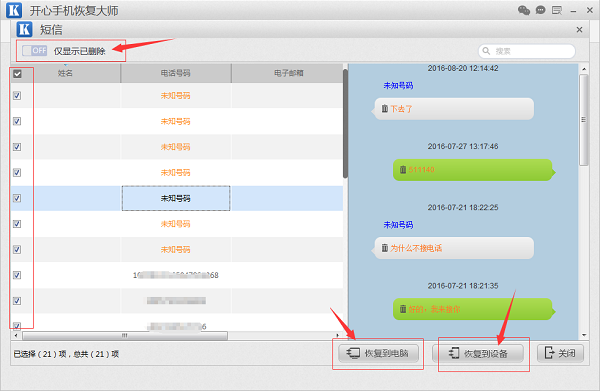
Task: Click the 电话号码 column header
Action: click(176, 73)
